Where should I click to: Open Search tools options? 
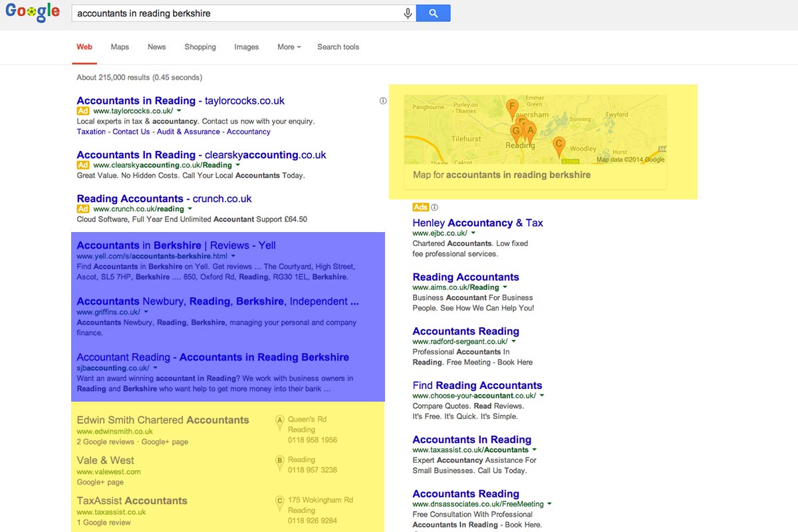point(338,47)
